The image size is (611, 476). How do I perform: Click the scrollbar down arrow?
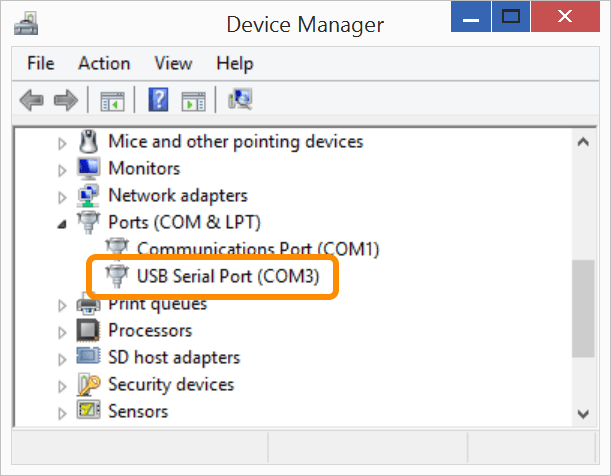point(582,413)
